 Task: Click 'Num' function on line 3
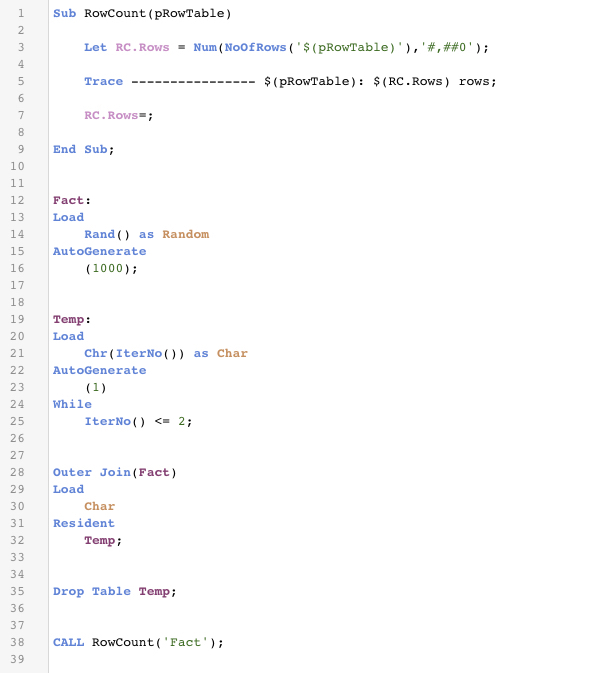point(205,47)
